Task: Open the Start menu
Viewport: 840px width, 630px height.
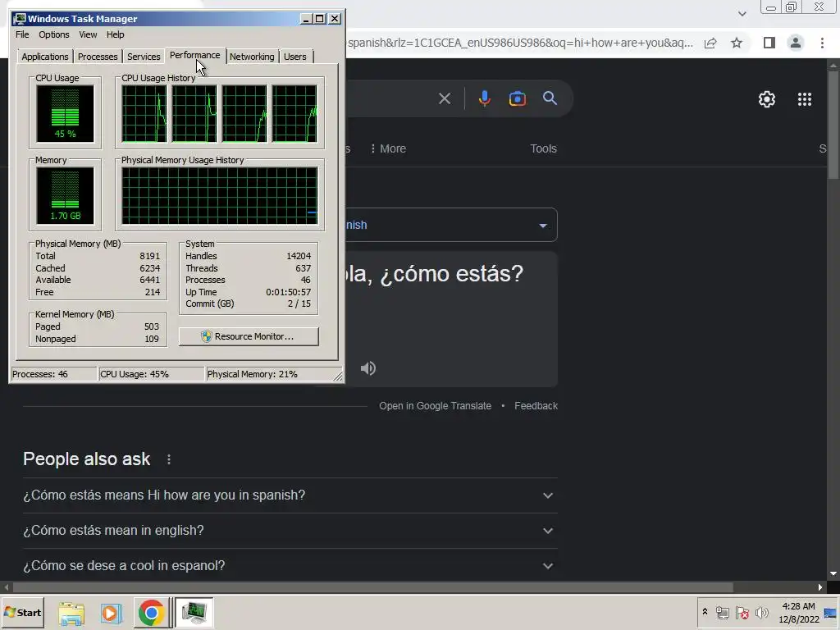Action: pos(22,612)
